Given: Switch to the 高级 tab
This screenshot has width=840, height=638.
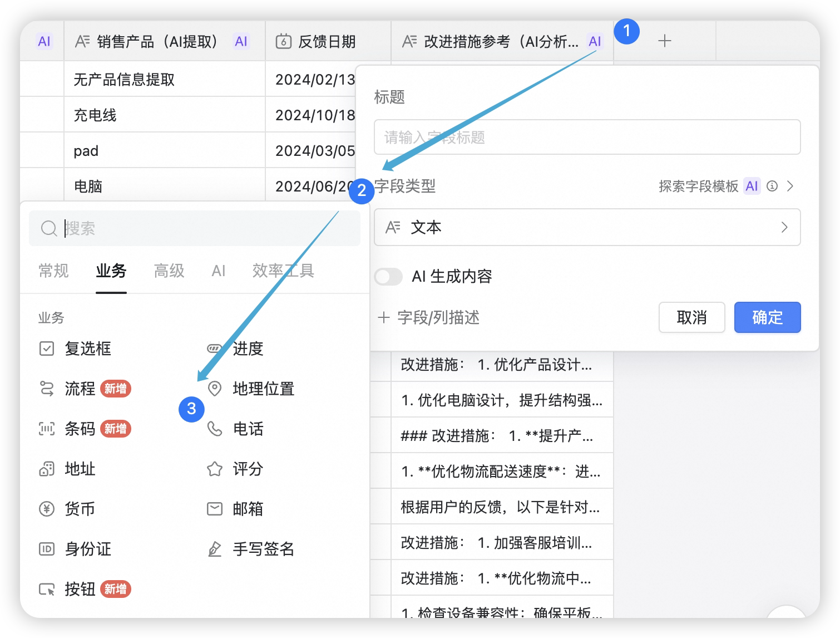Looking at the screenshot, I should click(x=169, y=271).
